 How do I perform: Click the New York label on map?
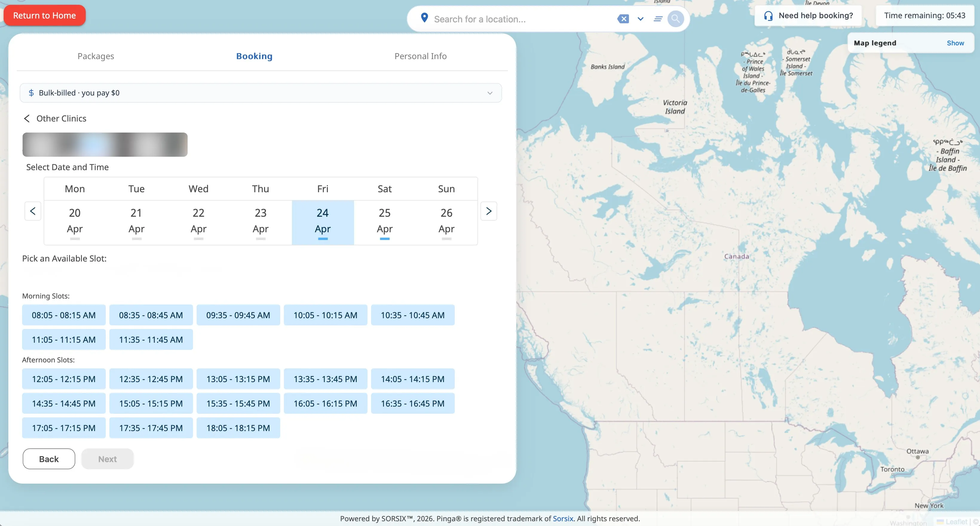(929, 505)
